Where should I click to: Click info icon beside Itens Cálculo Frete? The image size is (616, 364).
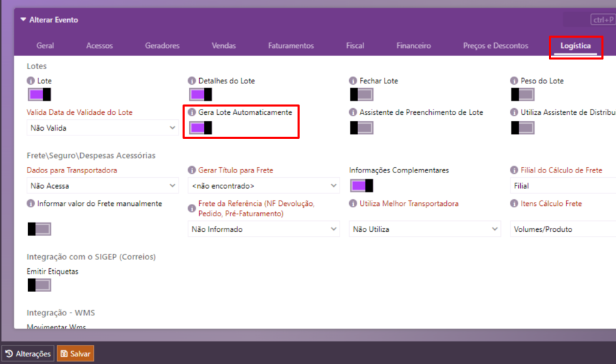coord(514,203)
